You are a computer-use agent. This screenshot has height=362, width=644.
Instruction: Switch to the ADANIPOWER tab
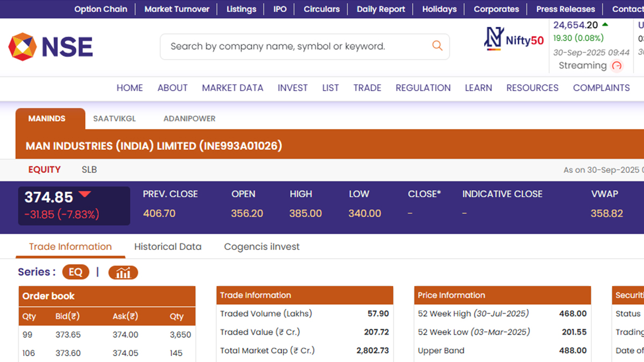(189, 119)
